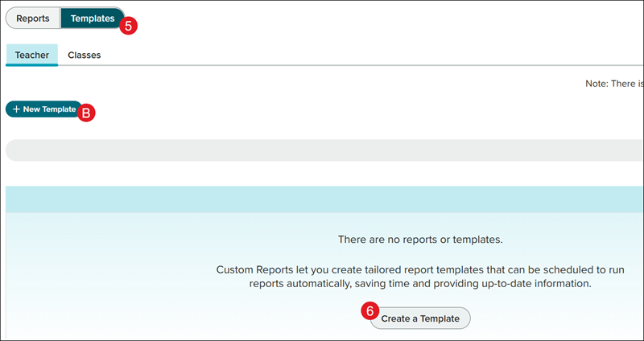Click the plus icon on New Template
The height and width of the screenshot is (341, 644).
pos(16,109)
